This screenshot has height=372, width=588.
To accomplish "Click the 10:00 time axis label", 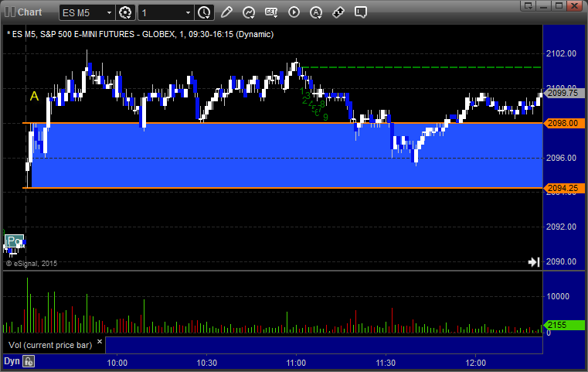I will [x=117, y=363].
